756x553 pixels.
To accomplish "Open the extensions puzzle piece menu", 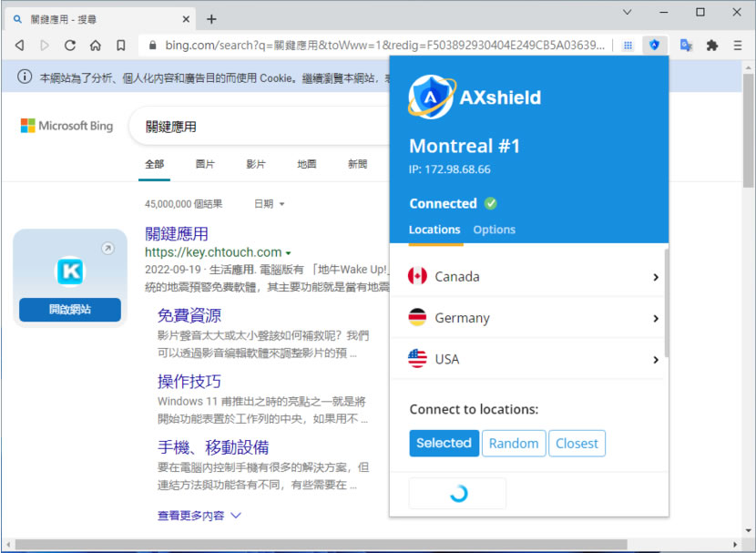I will point(711,46).
